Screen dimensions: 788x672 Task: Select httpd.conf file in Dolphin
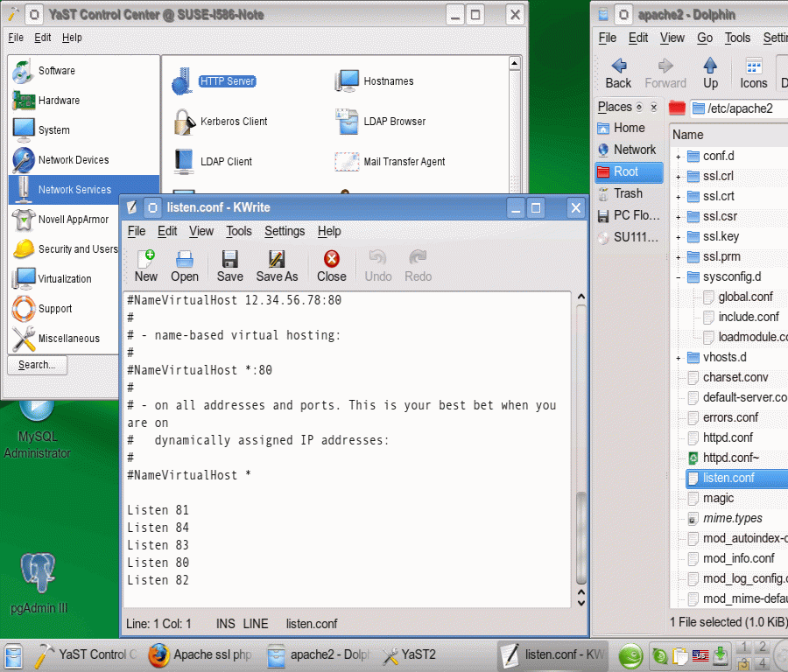coord(720,438)
